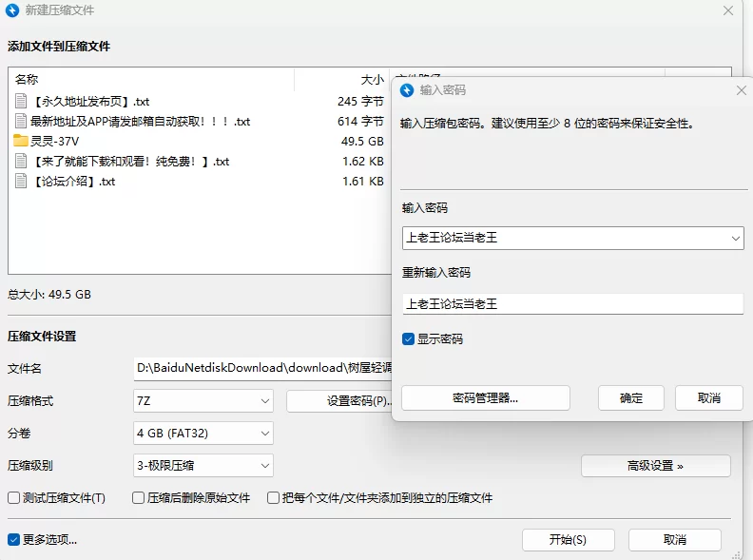This screenshot has height=560, width=753.
Task: Click the 245 字节 size cell
Action: point(360,102)
